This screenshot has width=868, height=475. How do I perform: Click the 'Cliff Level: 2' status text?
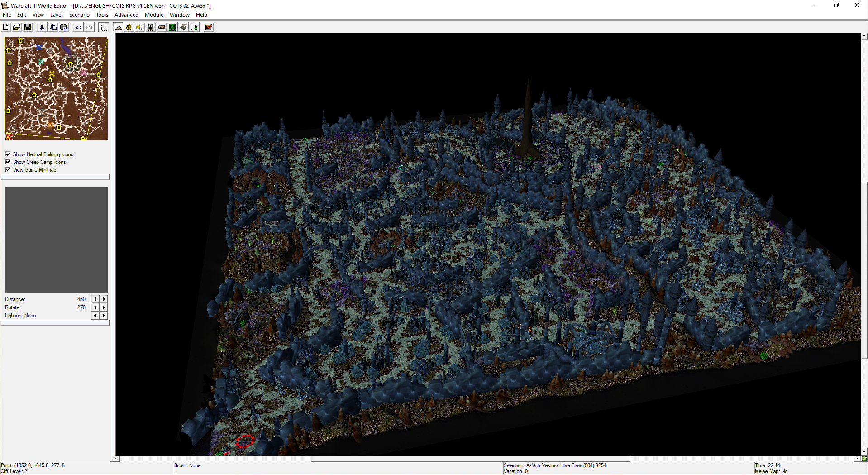coord(14,471)
